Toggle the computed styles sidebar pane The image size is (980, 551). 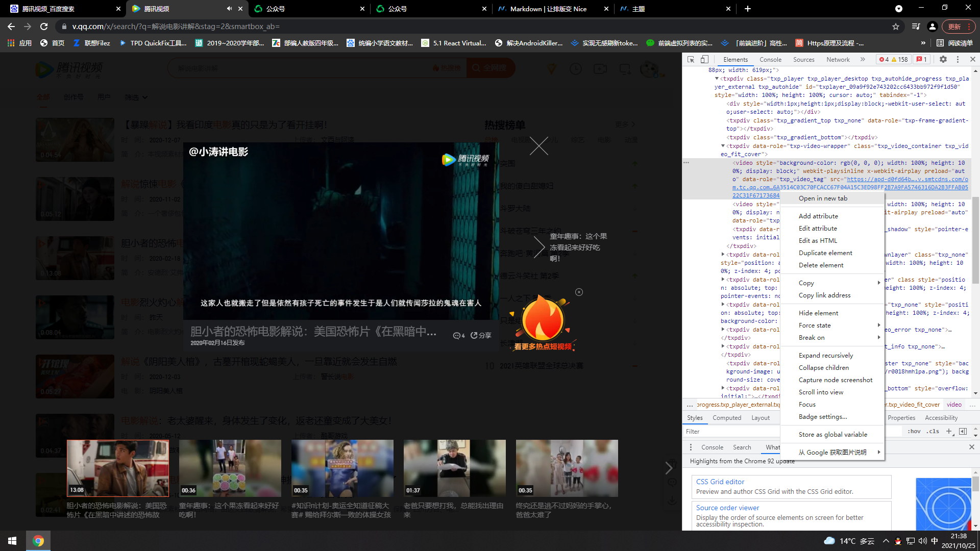(963, 432)
